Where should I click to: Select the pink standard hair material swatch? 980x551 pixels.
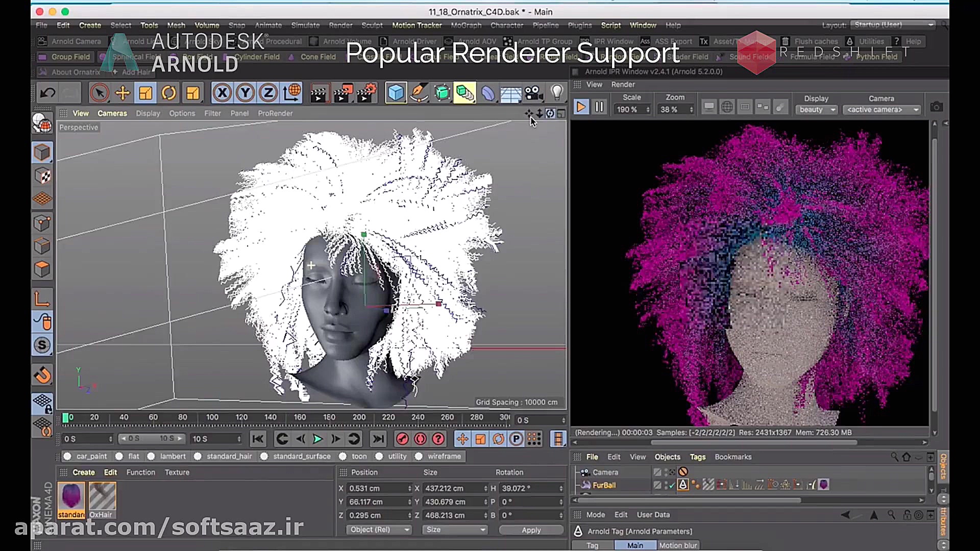(71, 496)
